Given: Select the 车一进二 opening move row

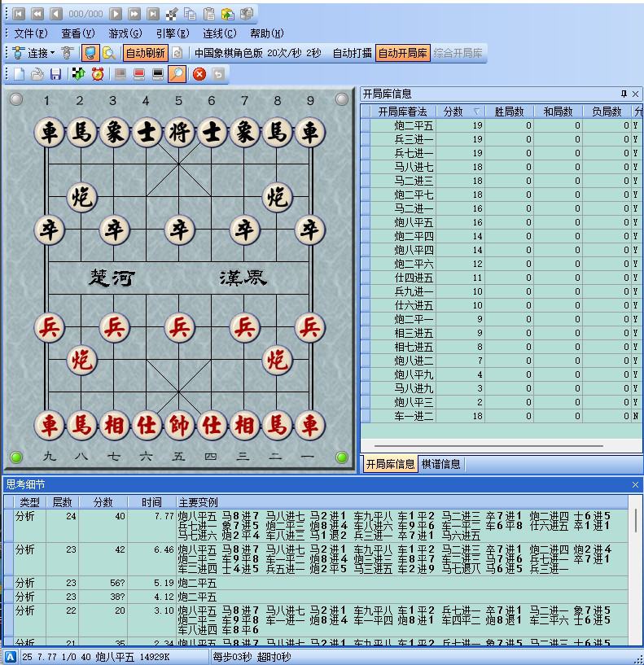Looking at the screenshot, I should coord(502,416).
